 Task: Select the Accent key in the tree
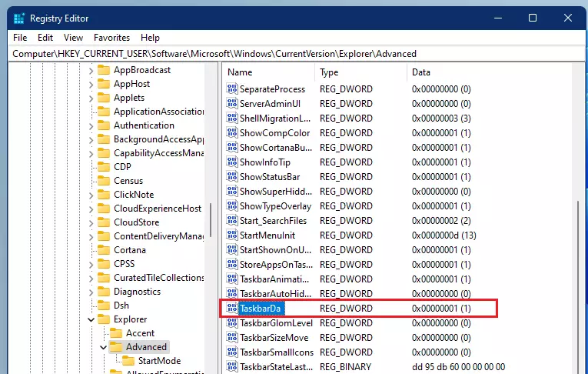click(140, 333)
